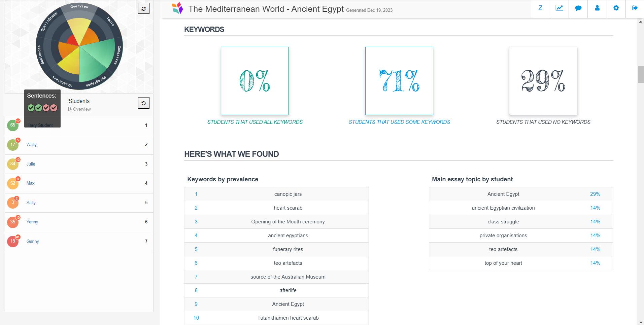The image size is (644, 325).
Task: Click the undo reset button beside Students
Action: [144, 103]
